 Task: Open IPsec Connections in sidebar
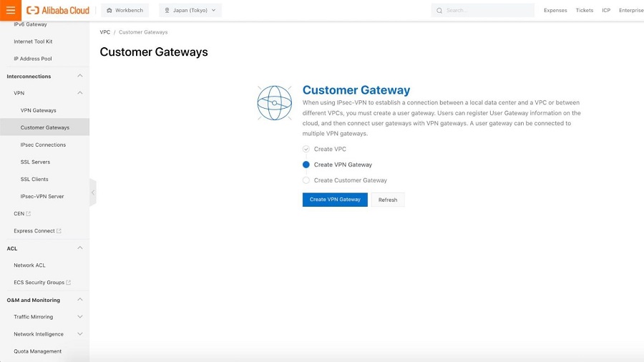44,145
